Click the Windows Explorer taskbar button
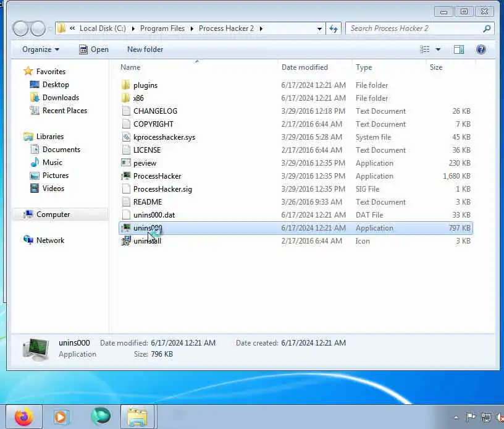The width and height of the screenshot is (504, 429). (x=138, y=417)
